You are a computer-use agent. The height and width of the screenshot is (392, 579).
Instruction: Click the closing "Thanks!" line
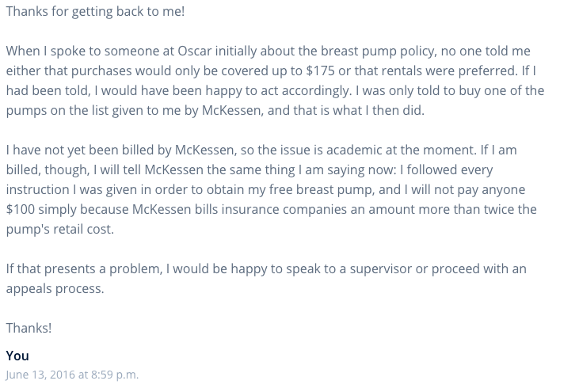[29, 328]
